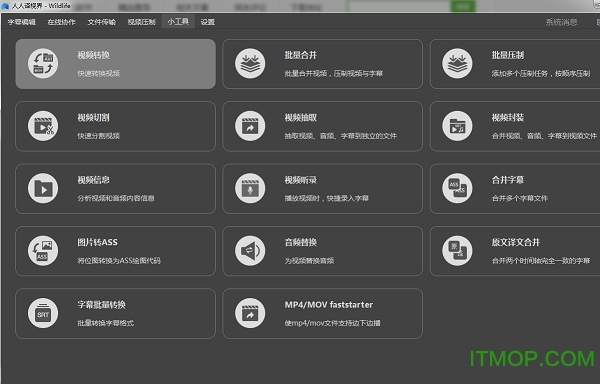Click the 快速转换视频 description text

(99, 73)
